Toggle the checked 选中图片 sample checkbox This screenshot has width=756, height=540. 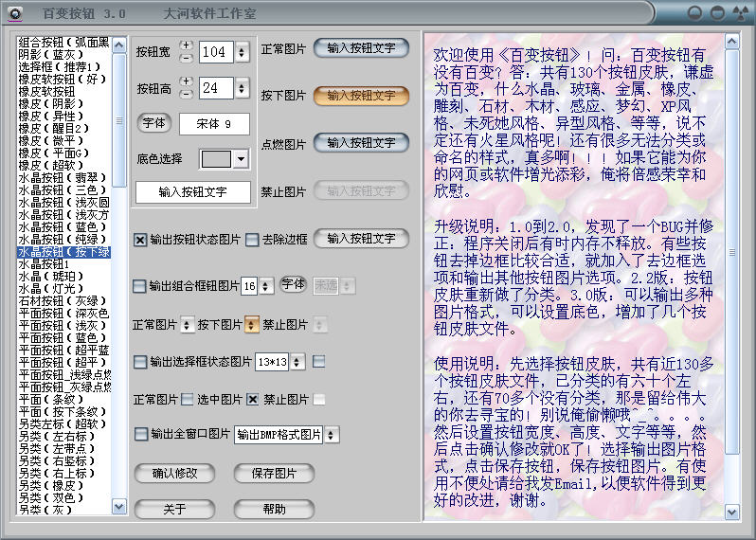(x=253, y=399)
